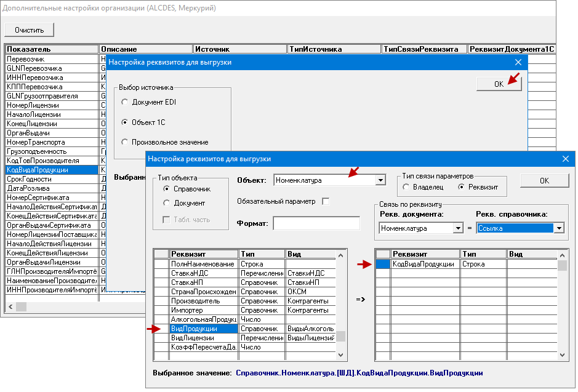This screenshot has height=392, width=578.
Task: Select КПППеревозчика row in main table
Action: (x=52, y=87)
